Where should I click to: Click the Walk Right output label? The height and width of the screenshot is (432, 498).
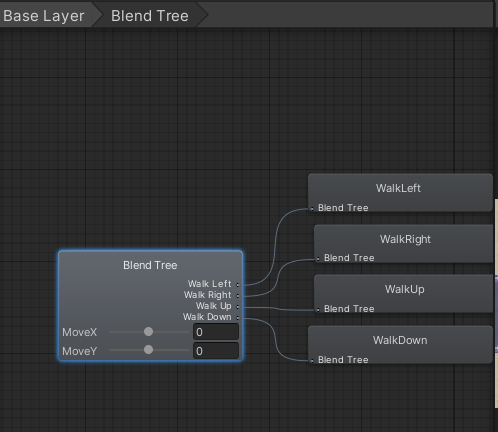coord(208,295)
